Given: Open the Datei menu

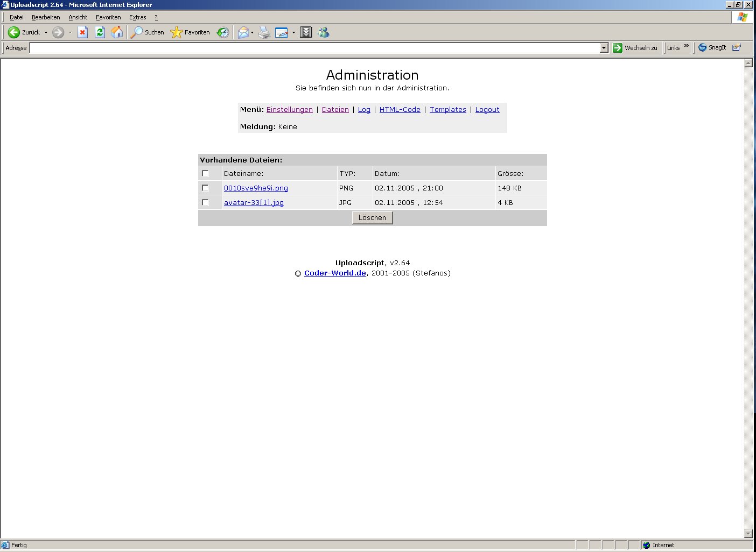Looking at the screenshot, I should (16, 17).
